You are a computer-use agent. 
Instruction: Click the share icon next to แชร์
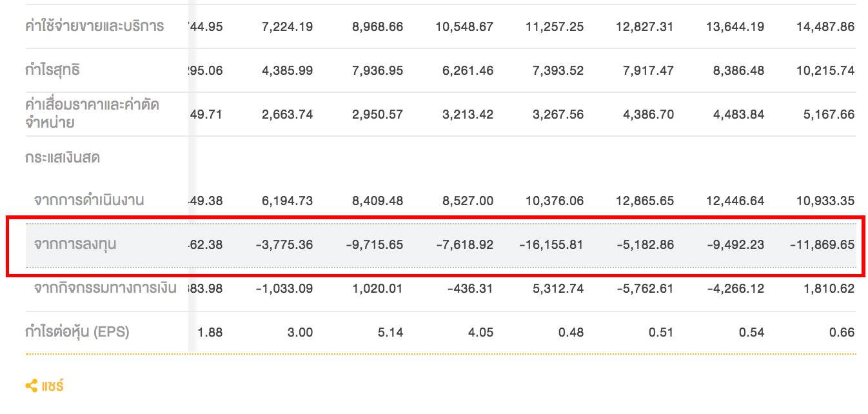32,386
